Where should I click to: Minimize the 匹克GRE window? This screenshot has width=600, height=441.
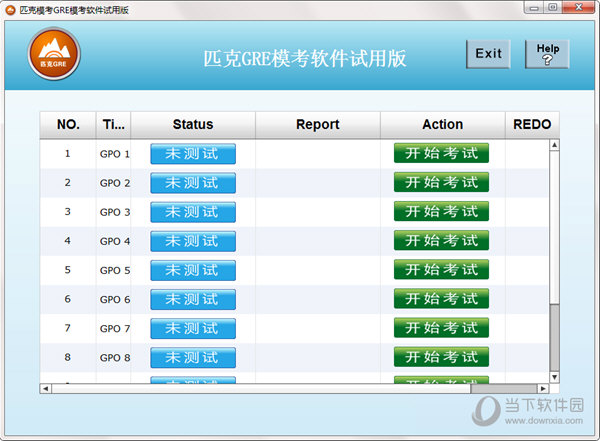534,8
